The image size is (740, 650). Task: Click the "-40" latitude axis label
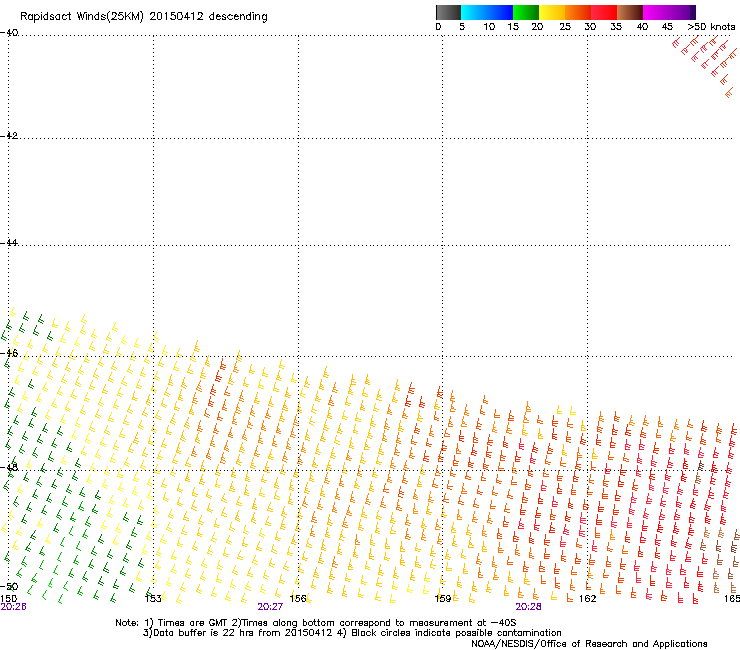click(9, 33)
